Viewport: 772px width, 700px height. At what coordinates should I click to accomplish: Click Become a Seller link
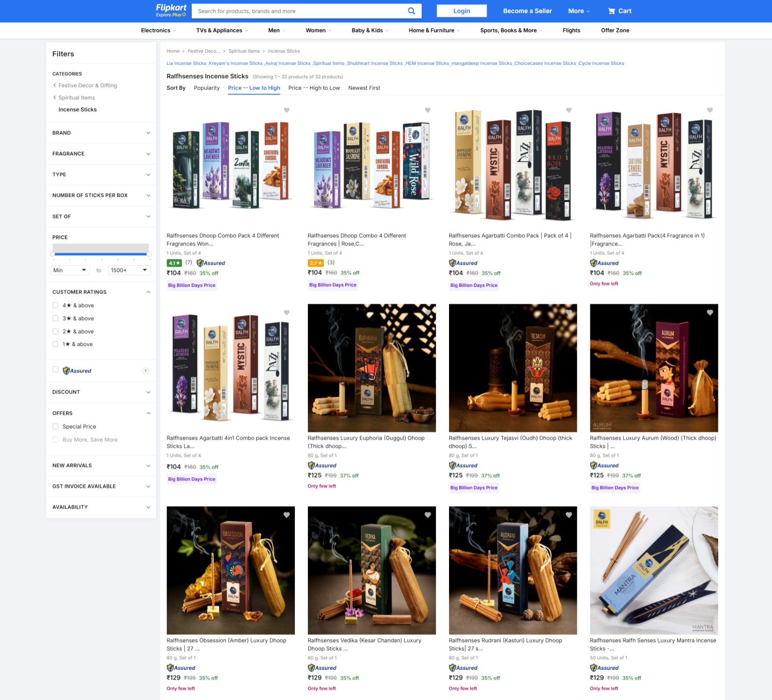pyautogui.click(x=527, y=11)
